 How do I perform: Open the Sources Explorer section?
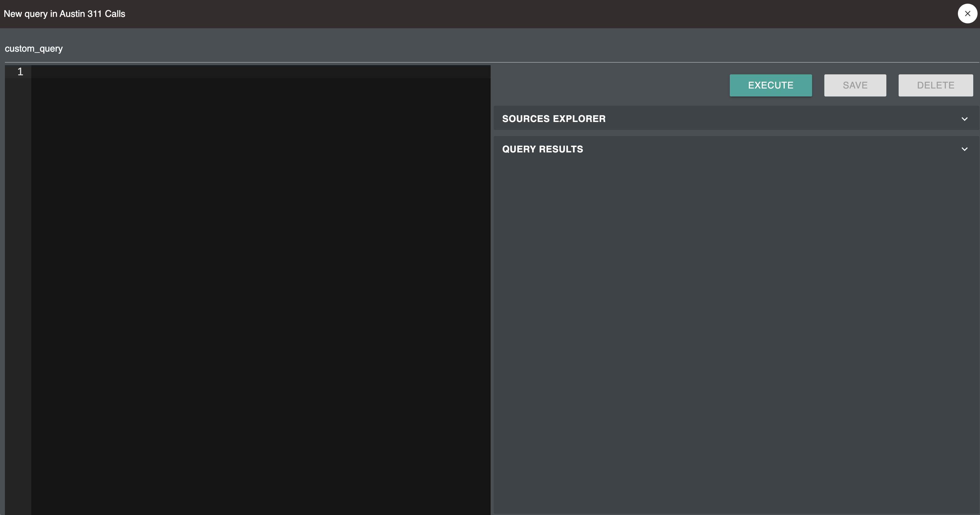(554, 119)
